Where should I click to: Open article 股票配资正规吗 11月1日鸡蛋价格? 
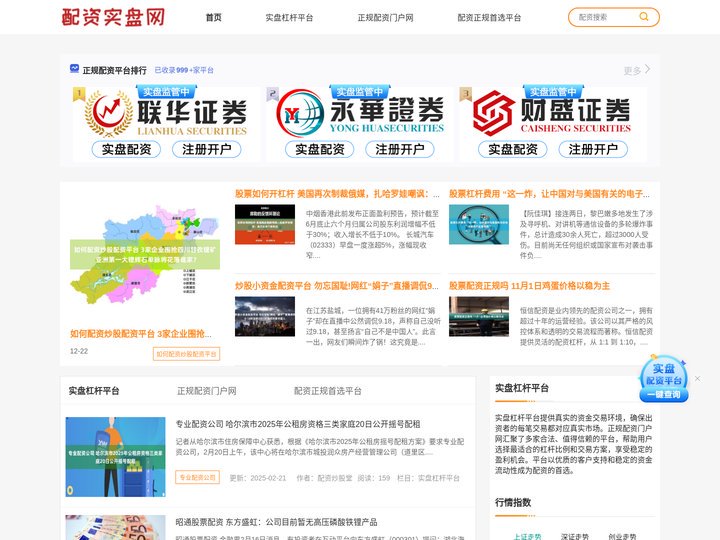coord(529,286)
